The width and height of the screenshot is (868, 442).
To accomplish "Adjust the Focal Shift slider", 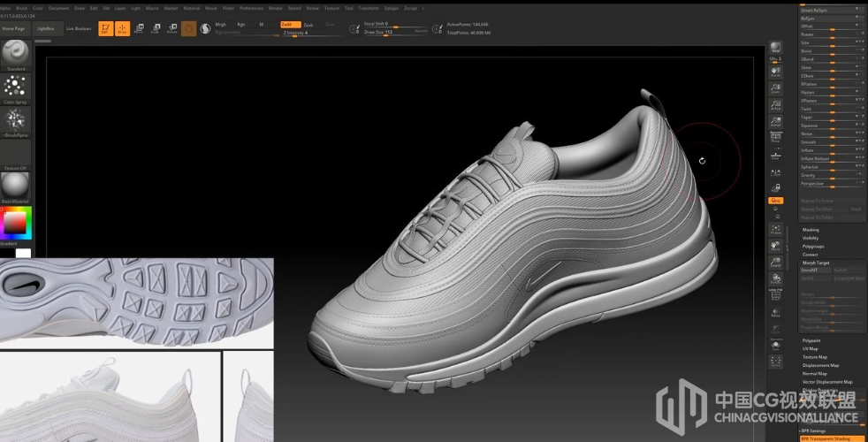I will [396, 25].
